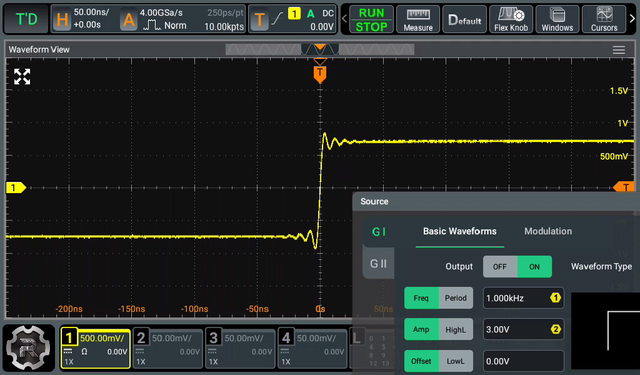Click the 0.00V trigger level readout
The height and width of the screenshot is (375, 640).
tap(322, 27)
